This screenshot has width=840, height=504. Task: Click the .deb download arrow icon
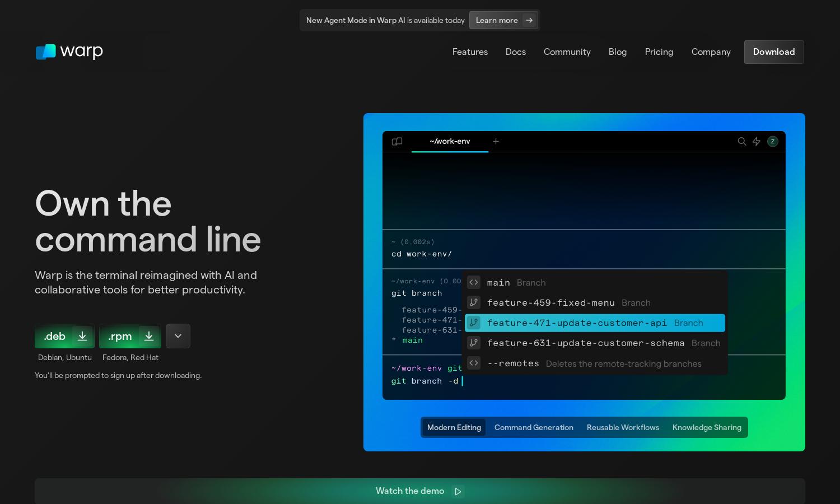82,336
